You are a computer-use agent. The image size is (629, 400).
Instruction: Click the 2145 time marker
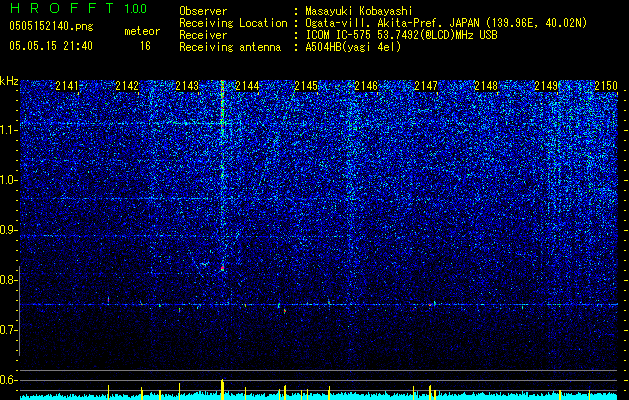[x=306, y=86]
